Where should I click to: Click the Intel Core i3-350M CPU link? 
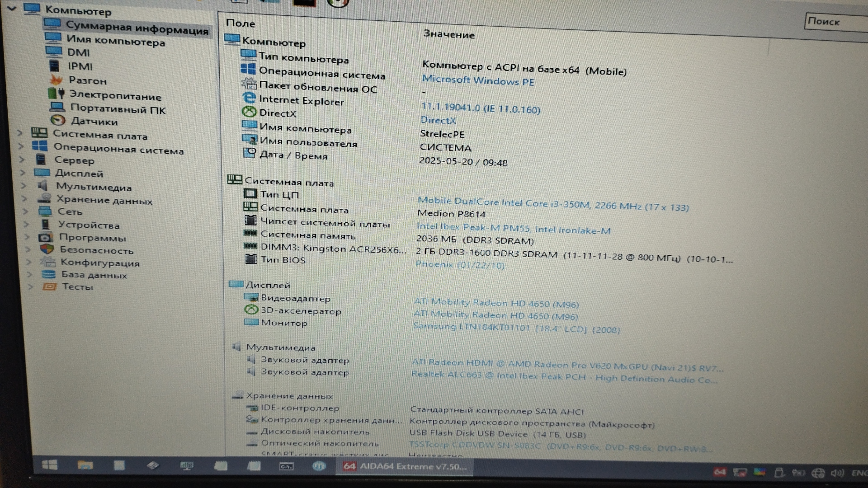(552, 204)
